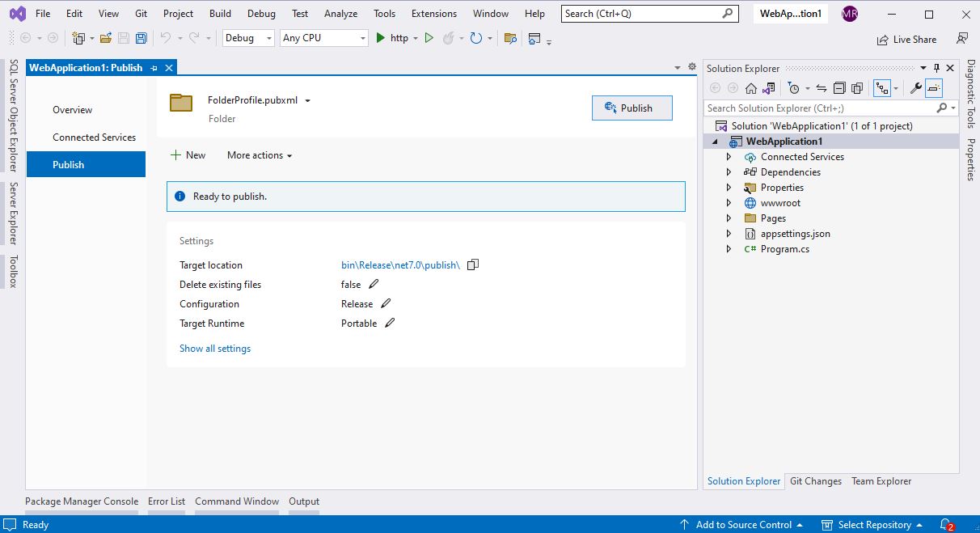Open the Toolbox side panel tab
This screenshot has width=980, height=533.
coord(13,272)
